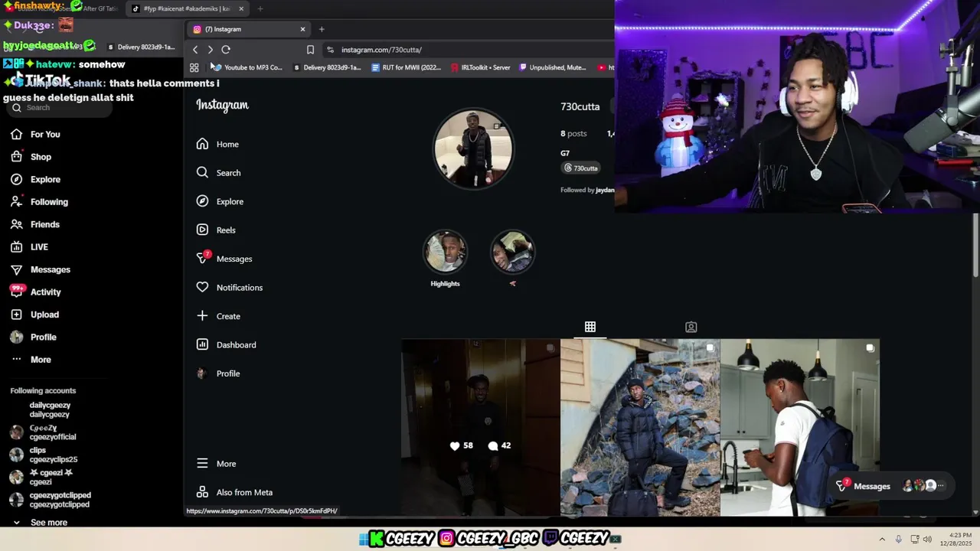The width and height of the screenshot is (980, 551).
Task: Close the Instagram browser tab
Action: click(x=302, y=29)
